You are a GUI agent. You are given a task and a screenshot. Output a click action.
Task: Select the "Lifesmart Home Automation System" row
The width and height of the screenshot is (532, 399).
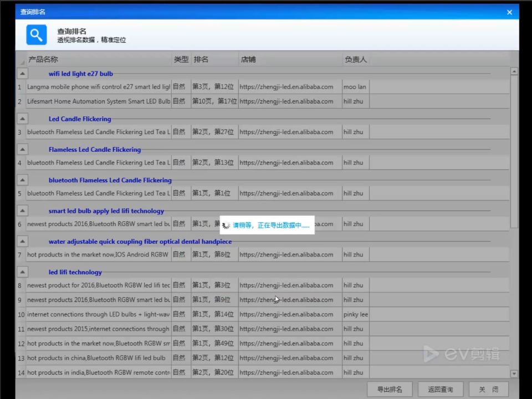tap(263, 101)
